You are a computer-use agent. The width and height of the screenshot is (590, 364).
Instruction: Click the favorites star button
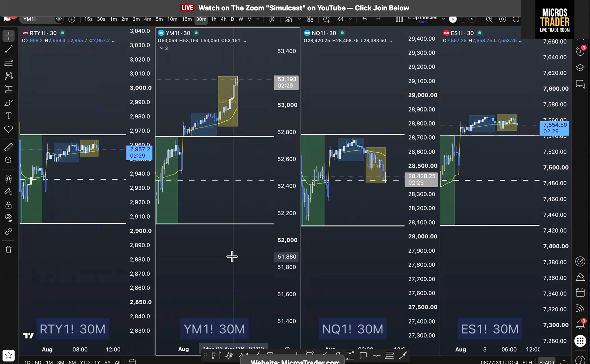pos(8,356)
